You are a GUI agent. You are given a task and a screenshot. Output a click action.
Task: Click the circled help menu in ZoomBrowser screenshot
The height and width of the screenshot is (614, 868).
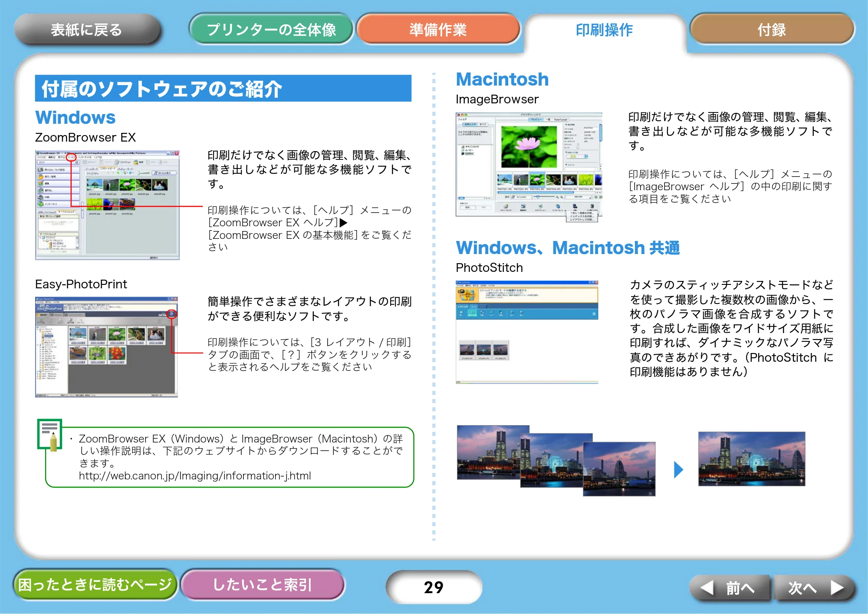coord(71,157)
